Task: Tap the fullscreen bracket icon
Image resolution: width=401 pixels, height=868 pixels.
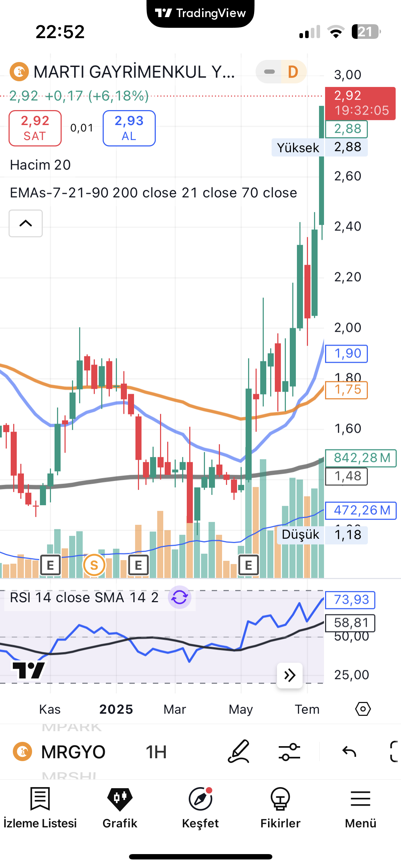Action: point(394,751)
